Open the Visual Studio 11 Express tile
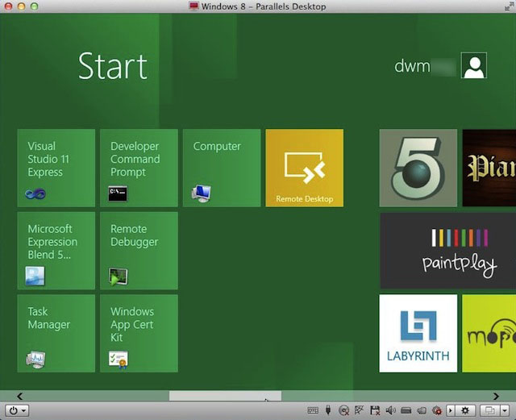The width and height of the screenshot is (516, 420). (x=56, y=168)
